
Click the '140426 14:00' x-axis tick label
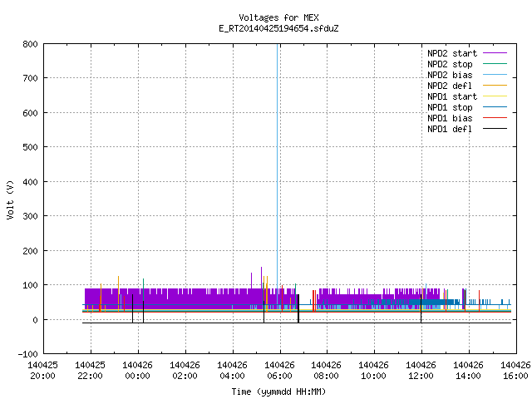(468, 371)
